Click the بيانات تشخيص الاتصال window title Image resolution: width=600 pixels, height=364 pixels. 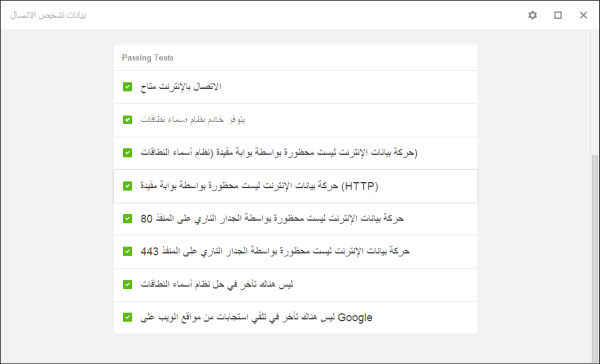click(48, 15)
